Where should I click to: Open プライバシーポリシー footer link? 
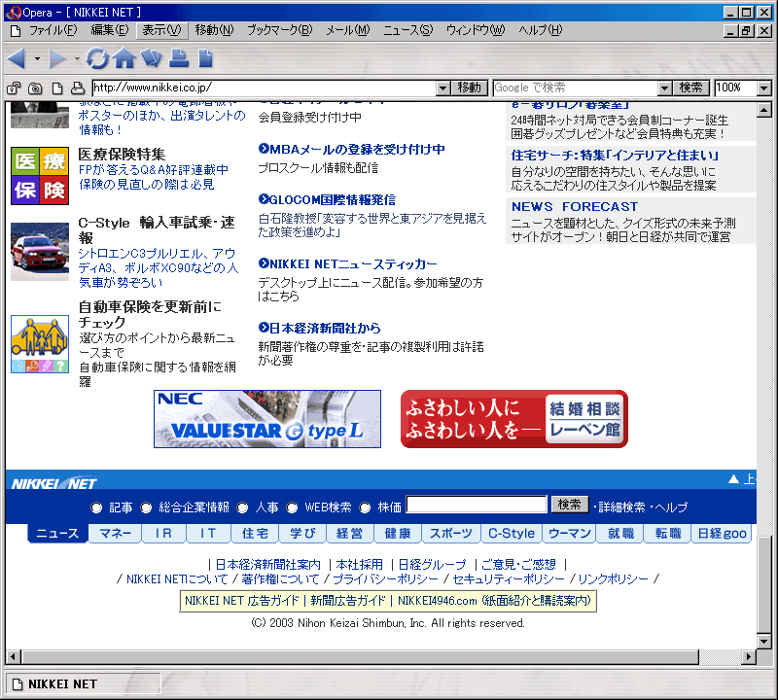(x=385, y=578)
